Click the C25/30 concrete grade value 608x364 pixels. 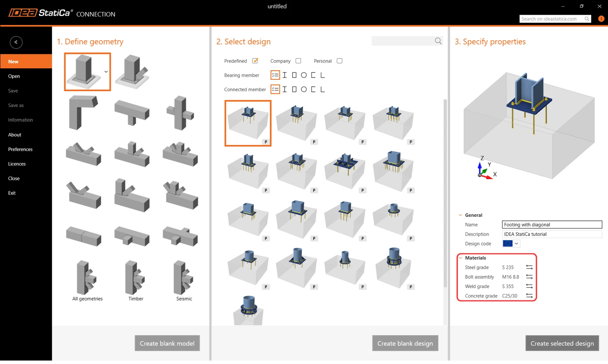510,296
